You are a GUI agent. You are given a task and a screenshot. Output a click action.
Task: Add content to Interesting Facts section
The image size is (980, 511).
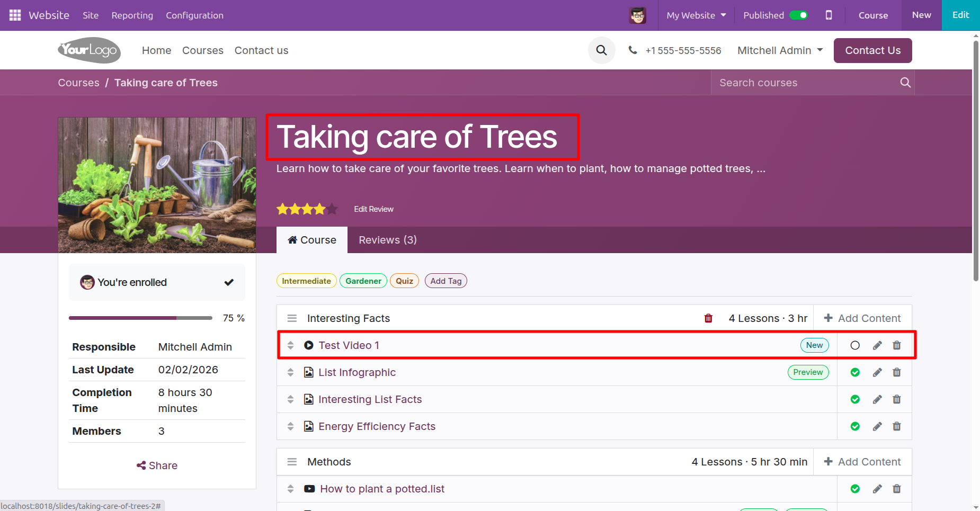pyautogui.click(x=862, y=318)
